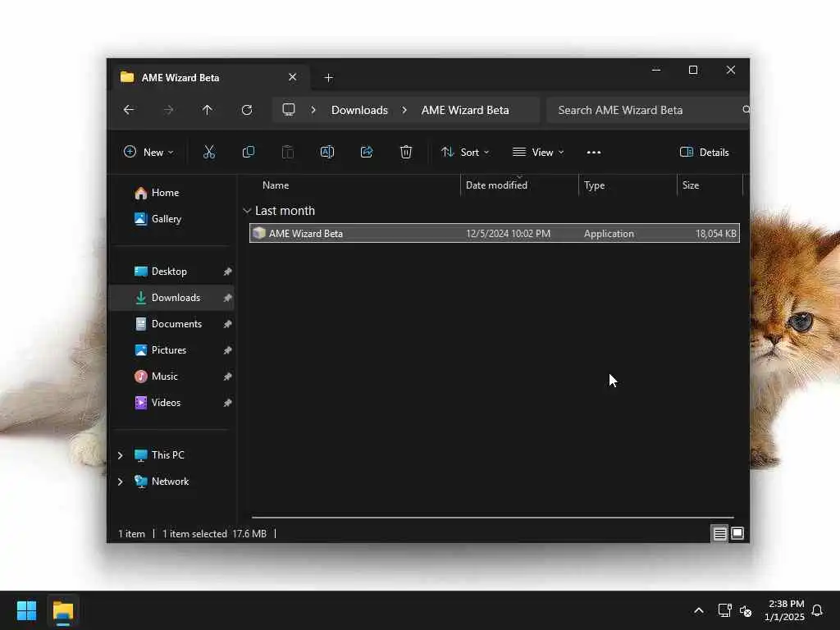Click the 18,054 KB size cell
Viewport: 840px width, 630px height.
click(x=715, y=234)
